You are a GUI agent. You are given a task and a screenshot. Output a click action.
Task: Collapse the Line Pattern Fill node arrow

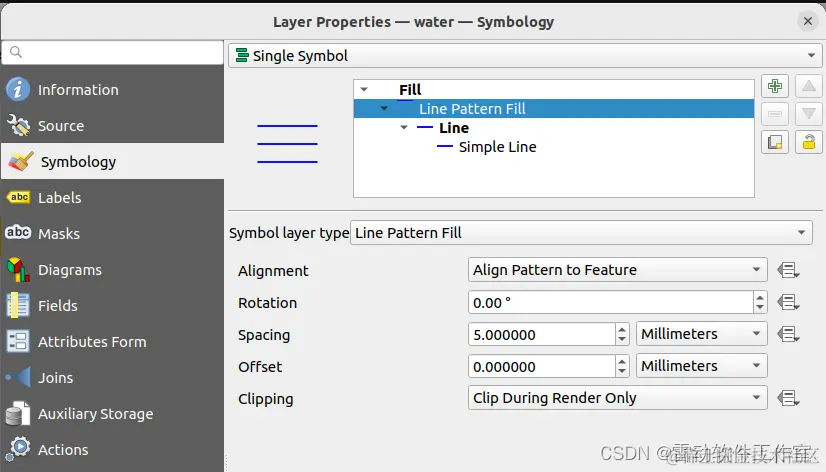tap(384, 109)
